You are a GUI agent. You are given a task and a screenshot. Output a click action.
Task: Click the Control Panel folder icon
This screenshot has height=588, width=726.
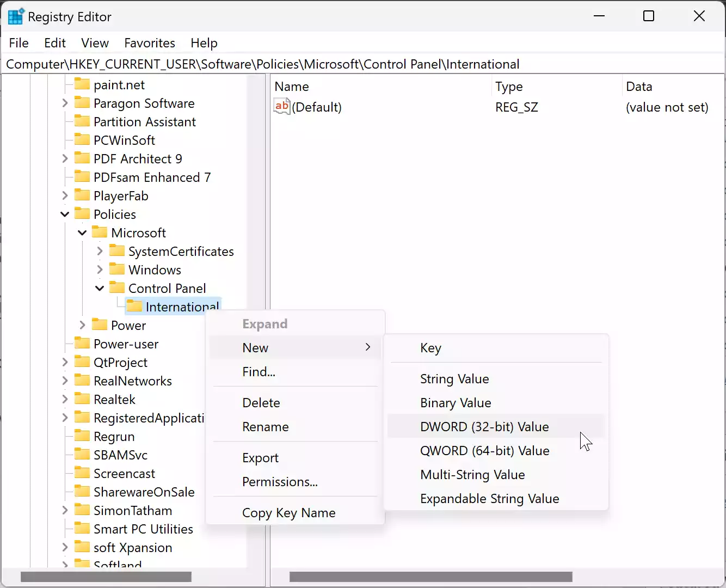tap(117, 288)
